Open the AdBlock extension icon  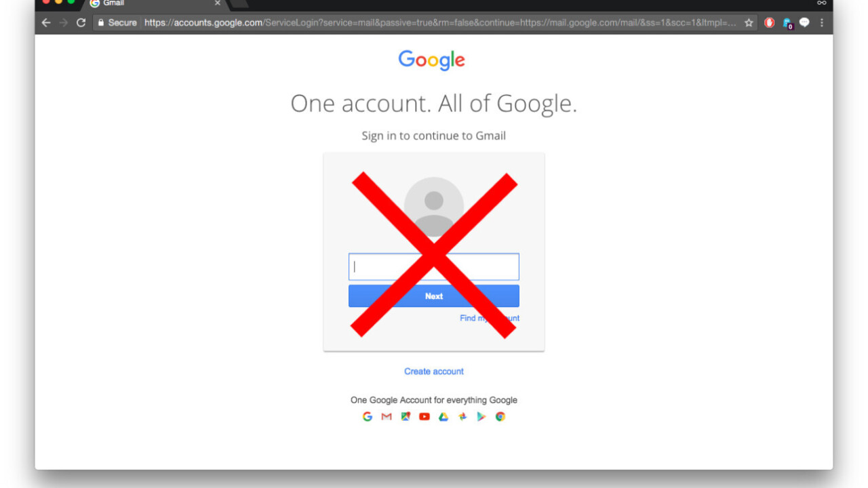[x=769, y=22]
